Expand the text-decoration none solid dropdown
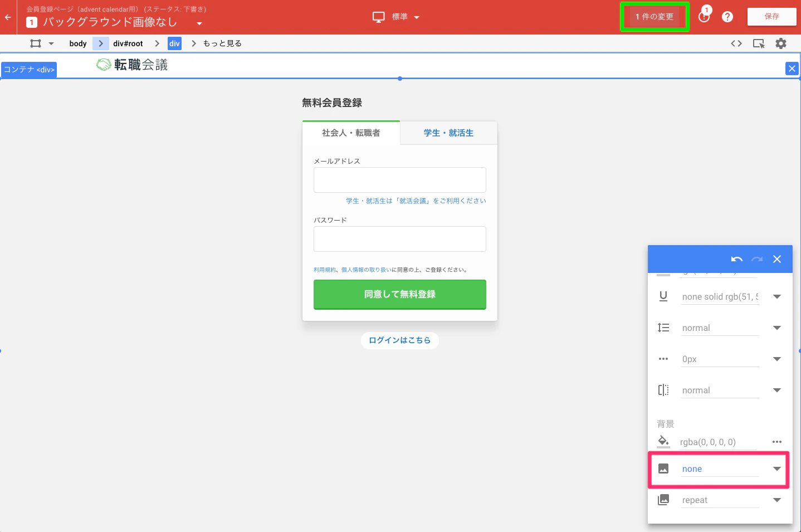 pos(777,297)
